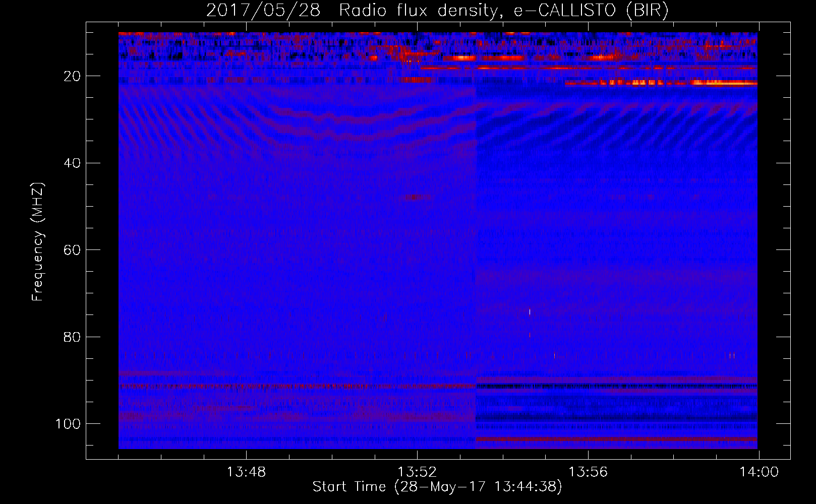Click the 13:52 time tick label
Image resolution: width=816 pixels, height=504 pixels.
[x=417, y=472]
